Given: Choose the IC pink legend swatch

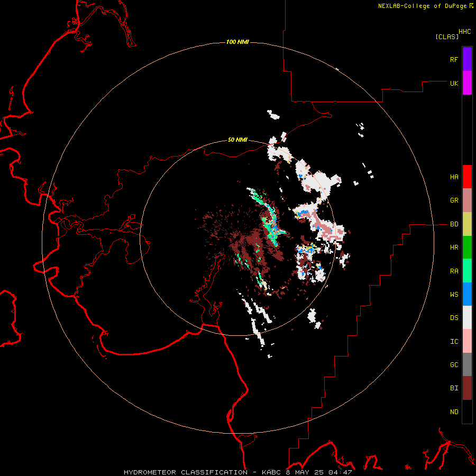Looking at the screenshot, I should tap(467, 341).
